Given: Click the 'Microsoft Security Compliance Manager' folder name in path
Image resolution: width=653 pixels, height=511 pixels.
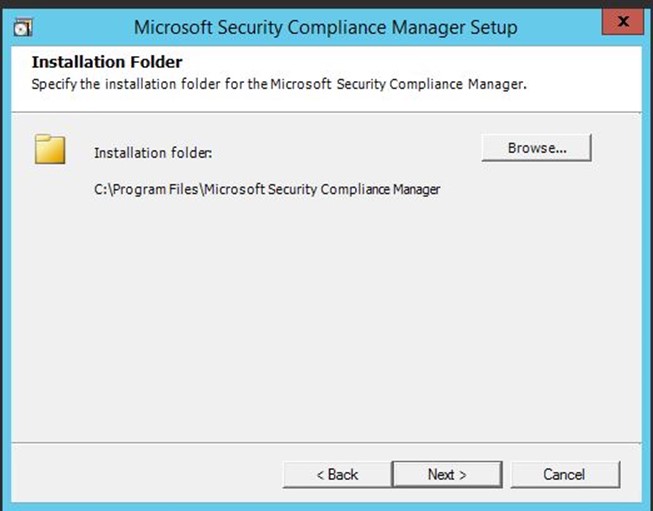Looking at the screenshot, I should (322, 189).
